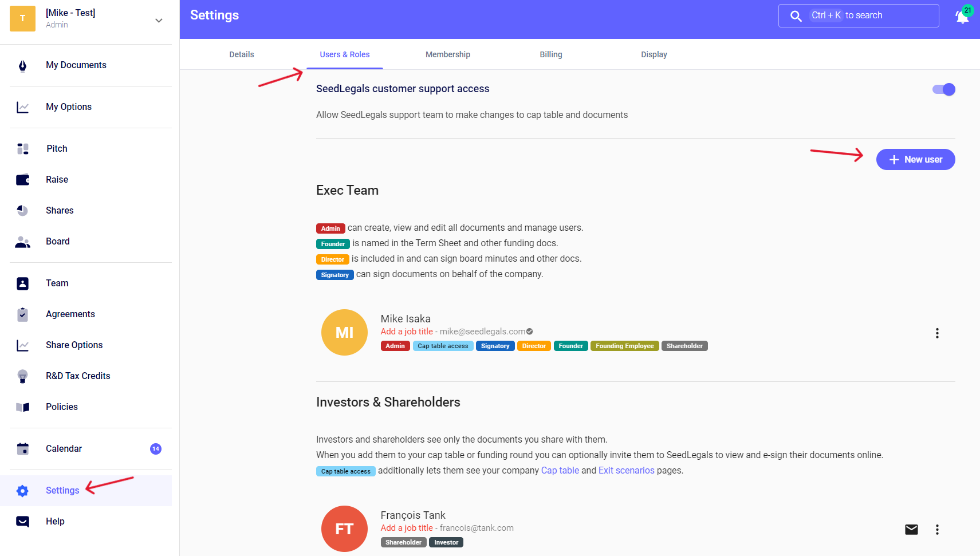This screenshot has height=556, width=980.
Task: Toggle SeedLegals customer support access switch
Action: coord(943,89)
